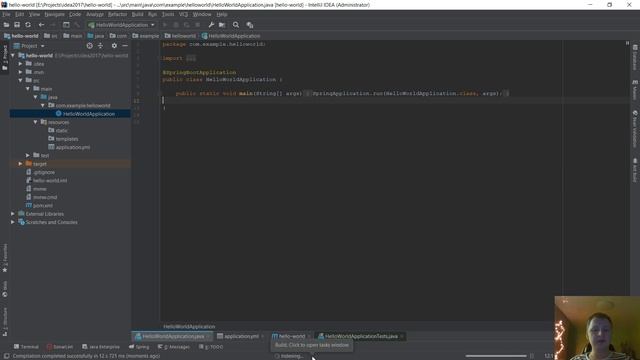Click the Save All toolbar icon
This screenshot has height=360, width=640.
pos(17,25)
